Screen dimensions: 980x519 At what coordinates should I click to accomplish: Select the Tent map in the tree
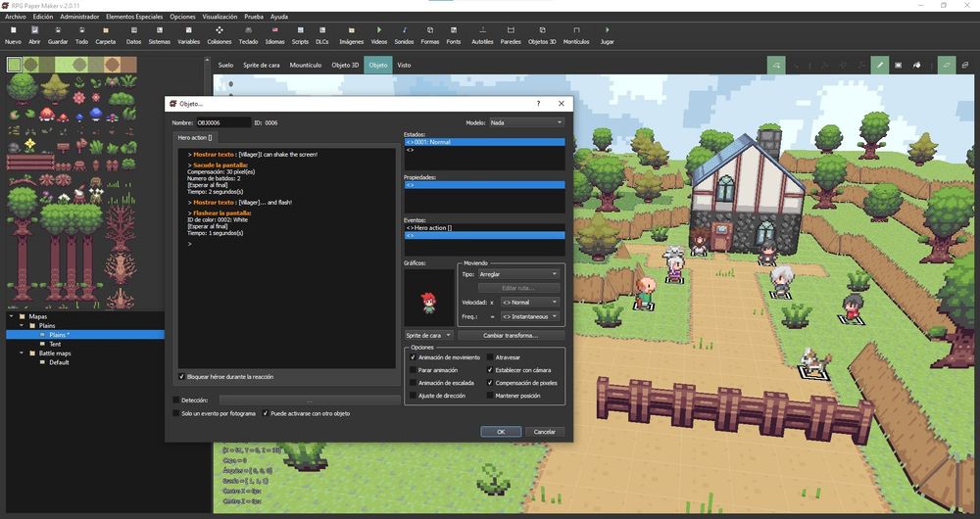55,344
